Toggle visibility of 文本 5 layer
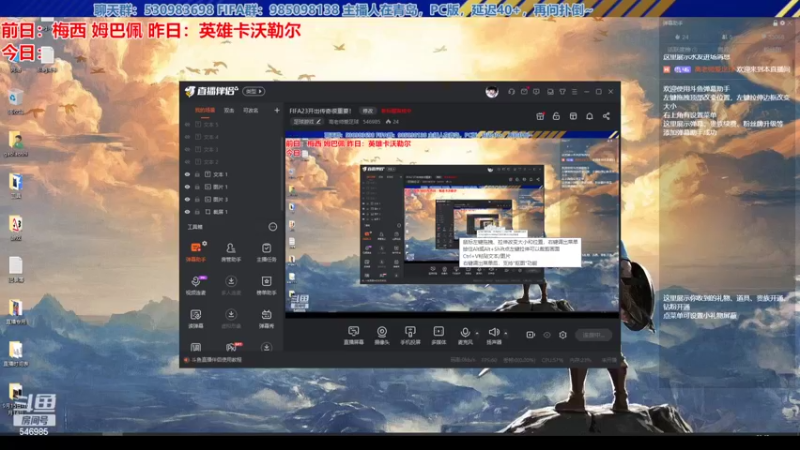The width and height of the screenshot is (800, 450). point(187,124)
